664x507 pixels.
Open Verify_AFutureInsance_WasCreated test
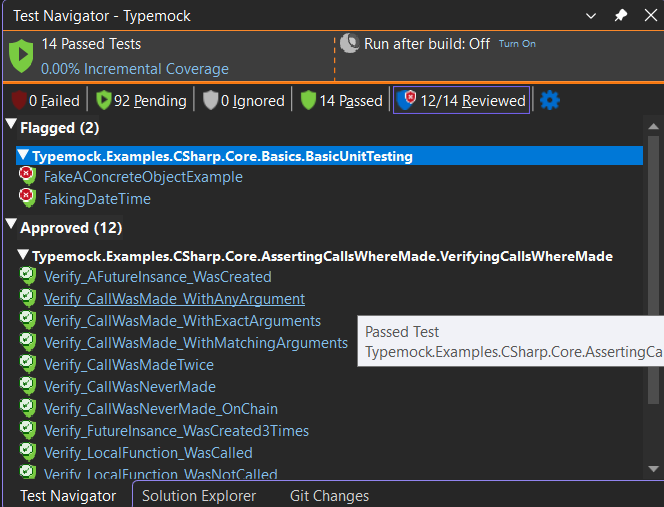[158, 277]
